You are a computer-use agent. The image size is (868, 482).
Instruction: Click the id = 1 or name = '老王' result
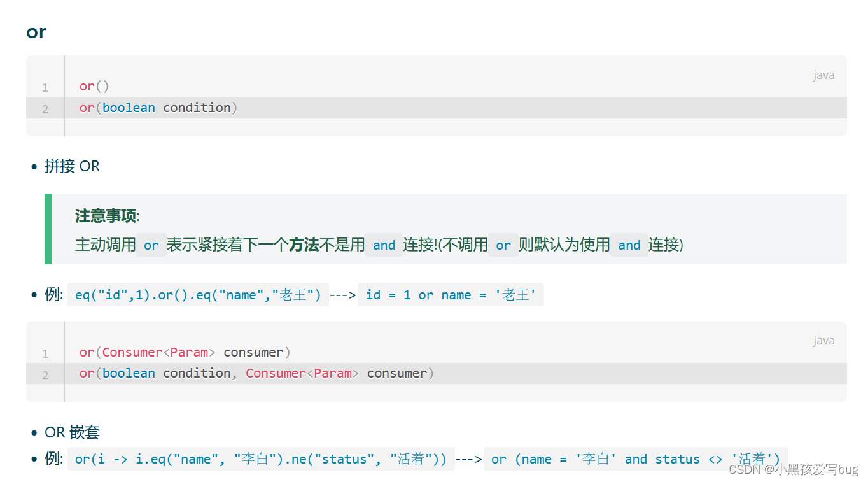tap(451, 295)
